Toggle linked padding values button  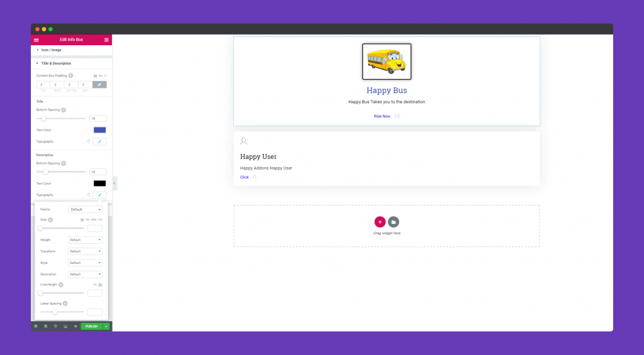[99, 85]
